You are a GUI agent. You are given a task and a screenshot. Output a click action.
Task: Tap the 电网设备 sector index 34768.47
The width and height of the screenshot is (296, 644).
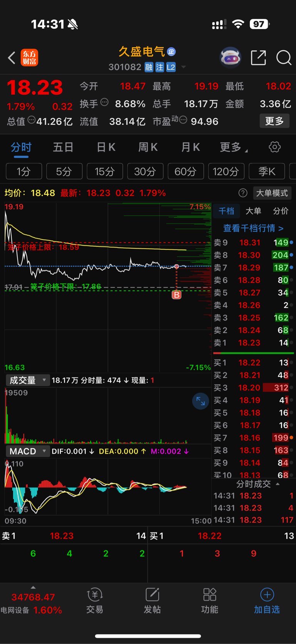click(x=31, y=604)
